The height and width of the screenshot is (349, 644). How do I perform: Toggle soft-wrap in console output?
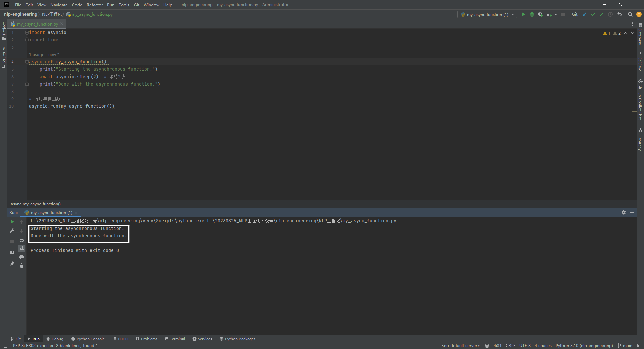pyautogui.click(x=22, y=240)
